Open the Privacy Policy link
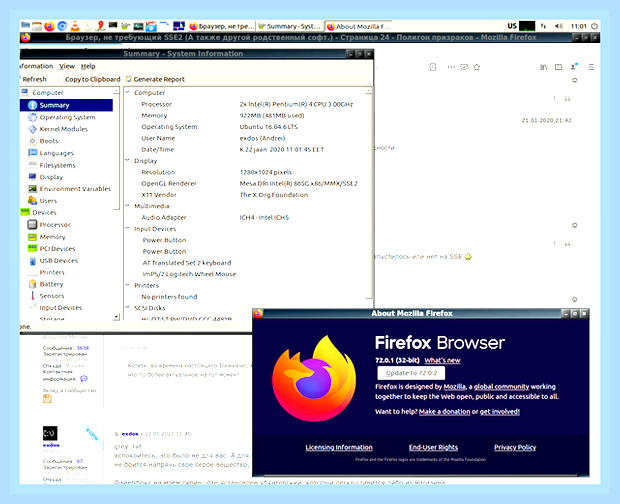The image size is (620, 504). [x=515, y=447]
